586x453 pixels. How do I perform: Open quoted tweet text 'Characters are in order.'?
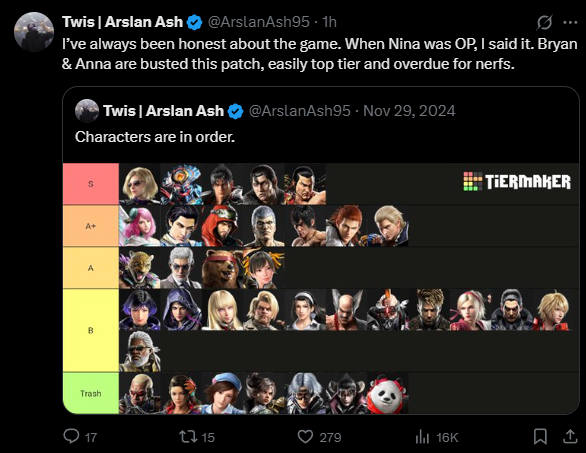[x=155, y=137]
